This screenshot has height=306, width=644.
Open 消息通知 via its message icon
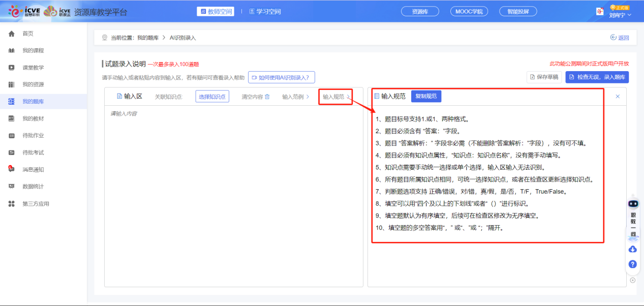click(11, 169)
